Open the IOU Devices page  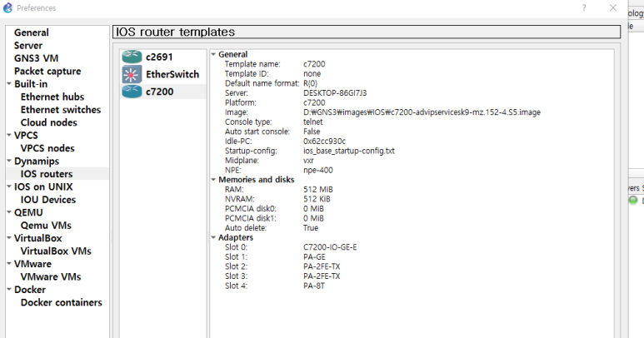click(x=47, y=200)
